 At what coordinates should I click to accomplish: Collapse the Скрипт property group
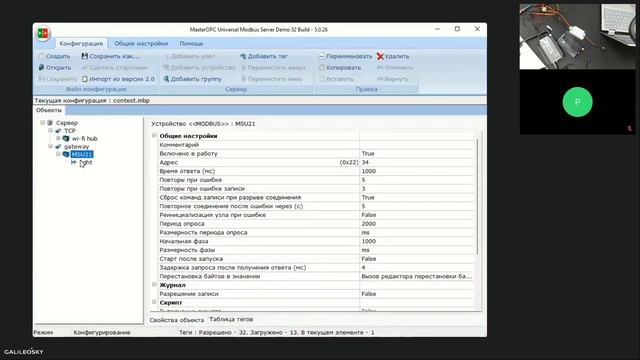click(154, 302)
